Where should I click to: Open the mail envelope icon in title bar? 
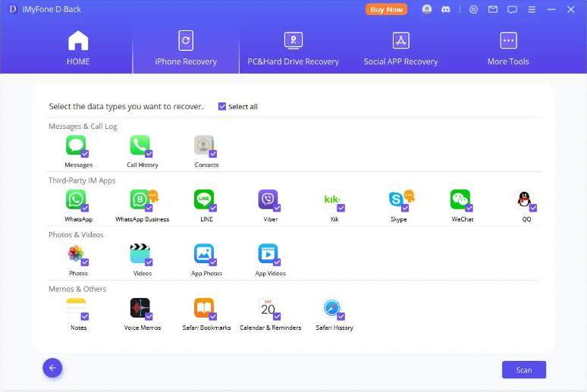493,9
